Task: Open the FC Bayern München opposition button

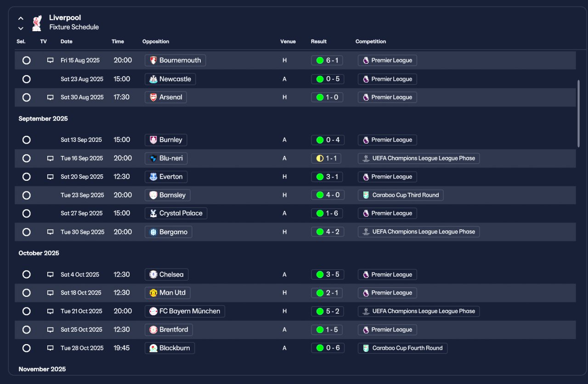Action: tap(185, 312)
